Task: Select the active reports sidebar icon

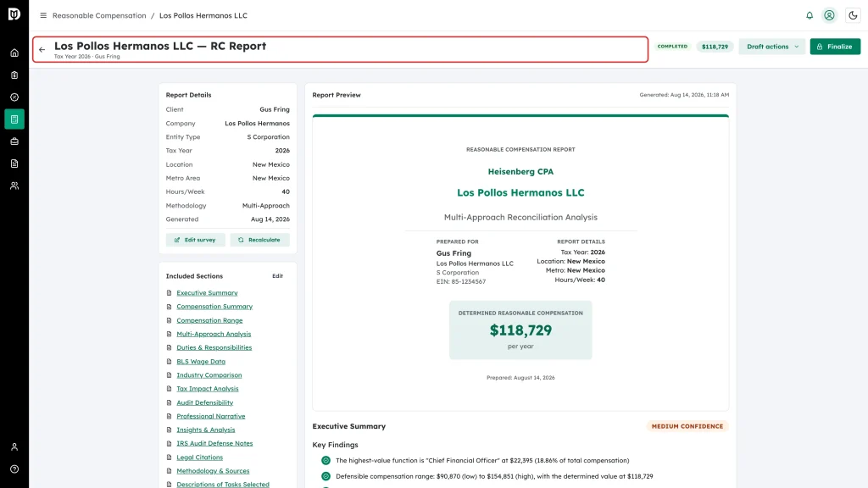Action: [x=14, y=119]
